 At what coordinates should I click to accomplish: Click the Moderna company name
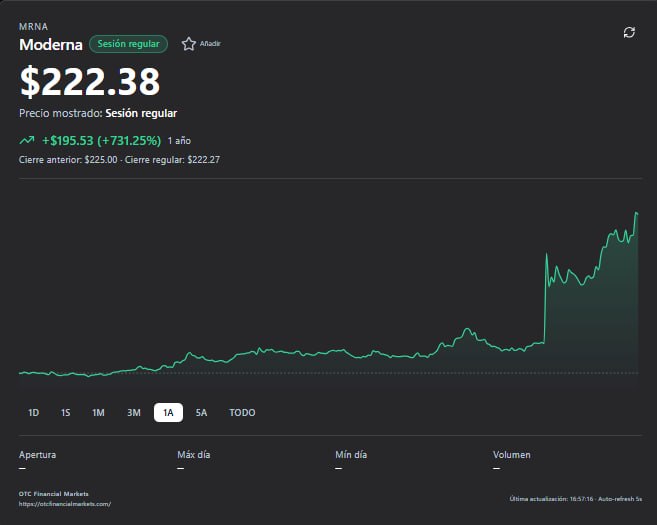[x=51, y=44]
